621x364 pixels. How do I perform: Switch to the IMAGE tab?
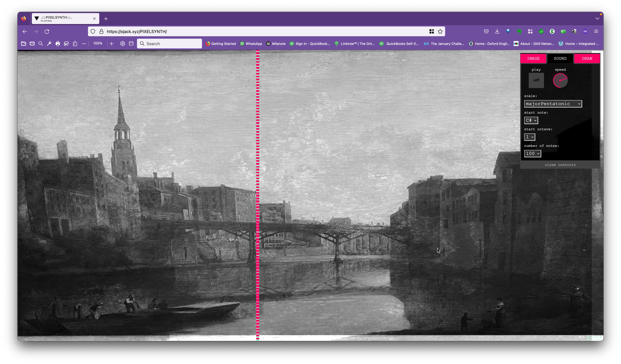coord(533,58)
